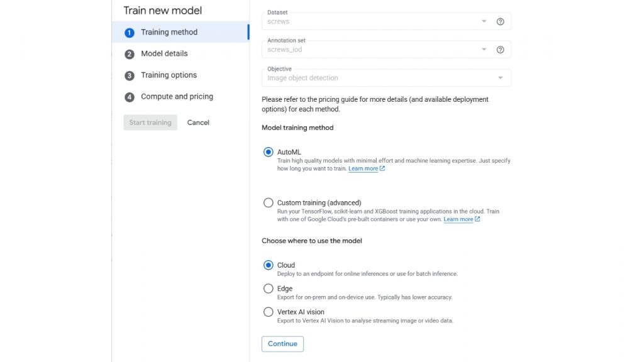Open the Compute and pricing step
Image resolution: width=644 pixels, height=362 pixels.
(x=177, y=97)
